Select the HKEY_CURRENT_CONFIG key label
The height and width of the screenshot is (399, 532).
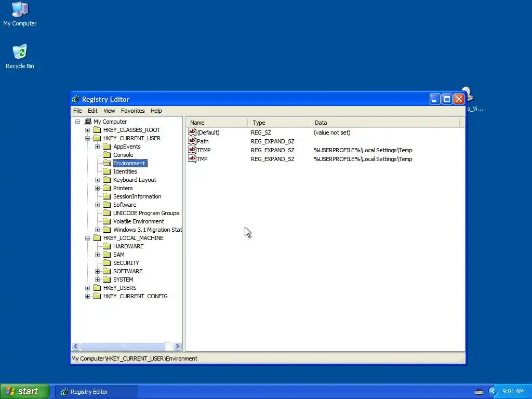coord(136,296)
